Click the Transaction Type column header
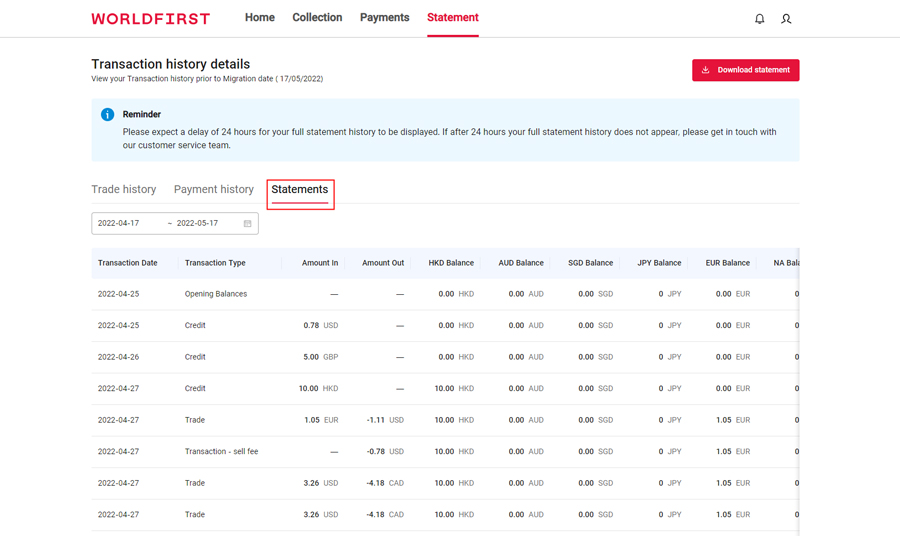This screenshot has width=900, height=536. (215, 263)
